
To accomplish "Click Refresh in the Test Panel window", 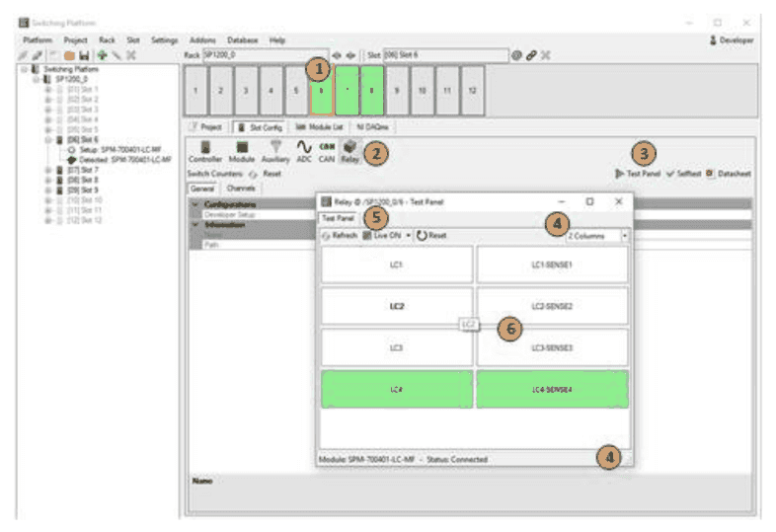I will click(340, 236).
